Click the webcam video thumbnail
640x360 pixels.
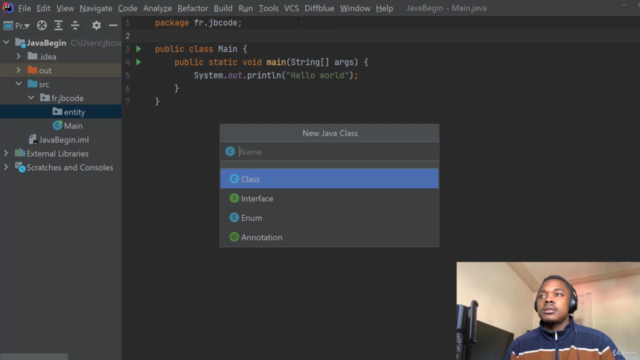tap(548, 311)
